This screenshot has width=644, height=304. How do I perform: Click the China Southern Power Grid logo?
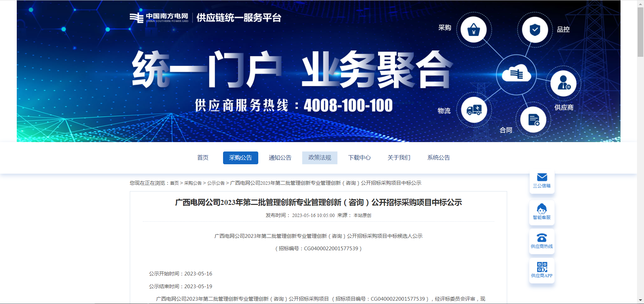tap(159, 17)
